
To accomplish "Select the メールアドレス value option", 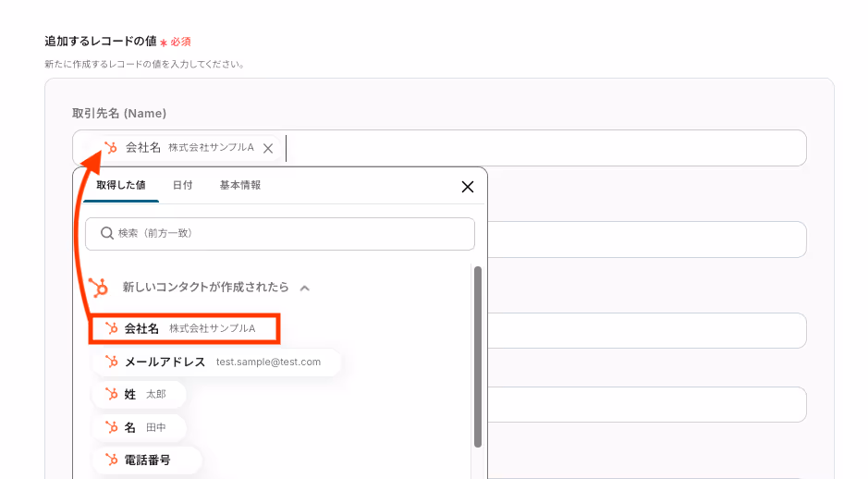I will coord(216,362).
